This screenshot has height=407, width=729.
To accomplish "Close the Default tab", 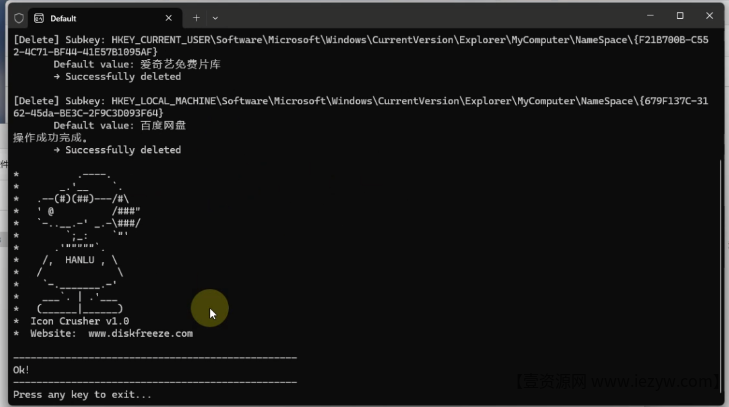I will [169, 18].
